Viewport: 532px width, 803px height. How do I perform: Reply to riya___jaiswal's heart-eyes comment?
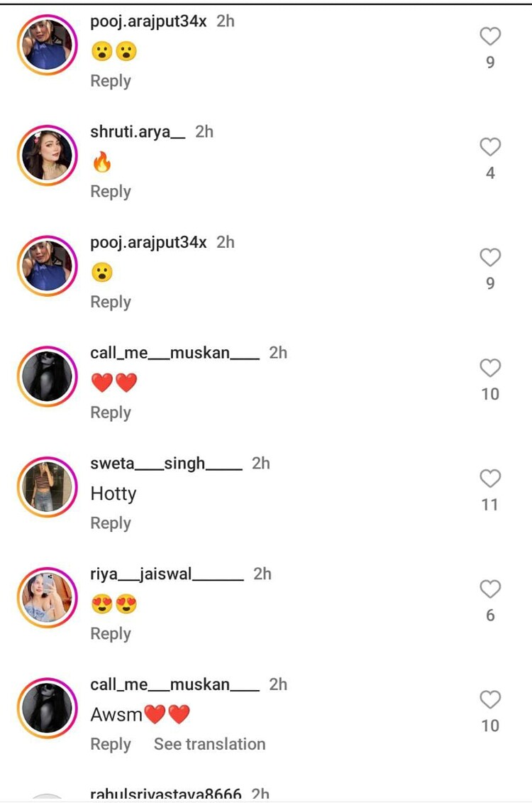[x=111, y=634]
